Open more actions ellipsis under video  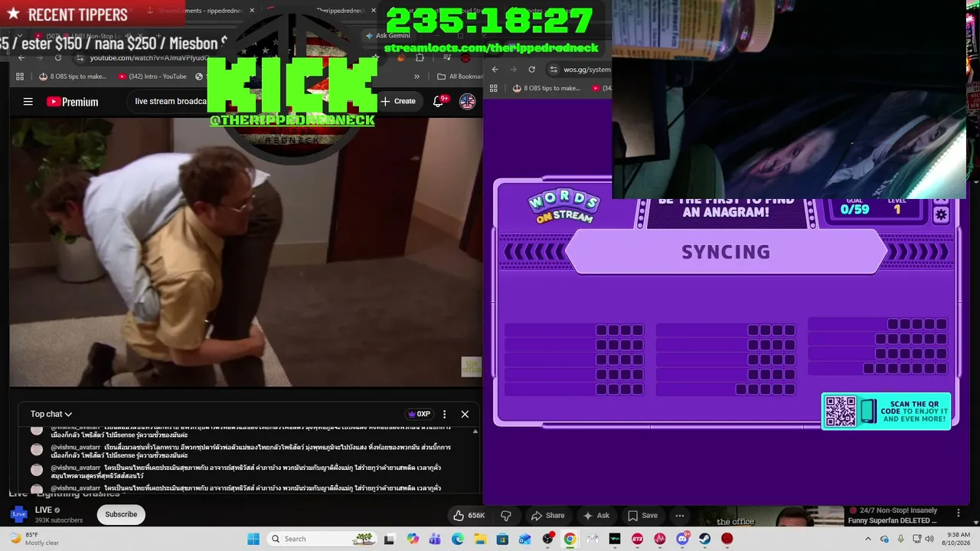pyautogui.click(x=679, y=515)
